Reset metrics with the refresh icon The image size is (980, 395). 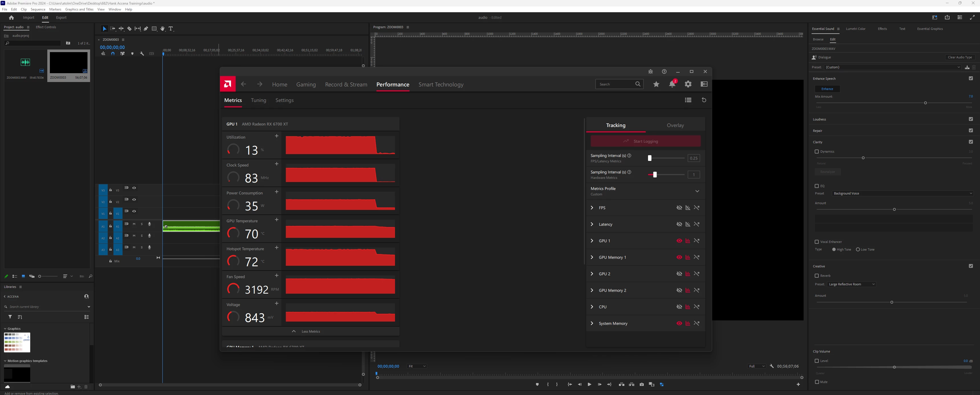pyautogui.click(x=704, y=100)
